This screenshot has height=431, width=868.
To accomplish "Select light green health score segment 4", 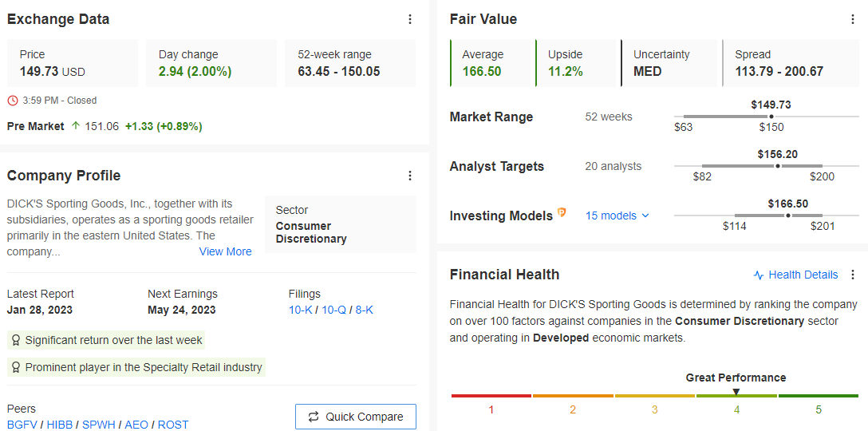I will (x=736, y=396).
